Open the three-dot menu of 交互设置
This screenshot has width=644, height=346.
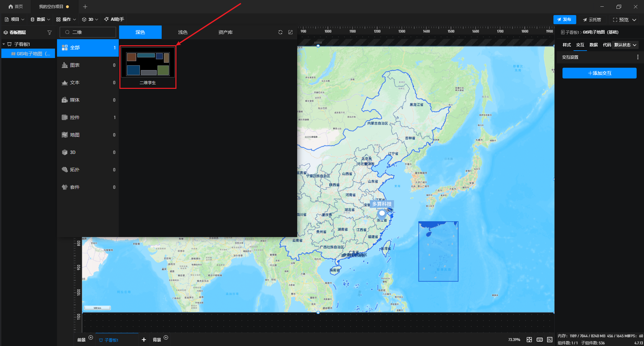click(638, 57)
